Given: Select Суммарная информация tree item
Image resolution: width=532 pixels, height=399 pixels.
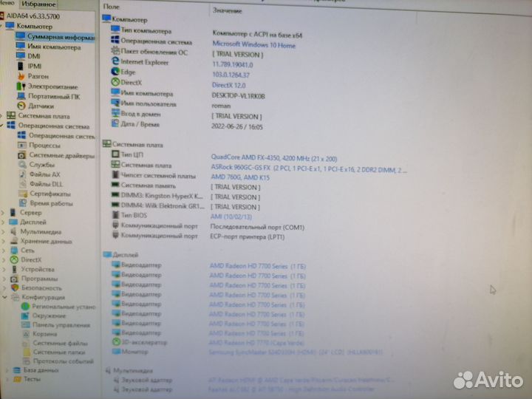Looking at the screenshot, I should pos(60,35).
